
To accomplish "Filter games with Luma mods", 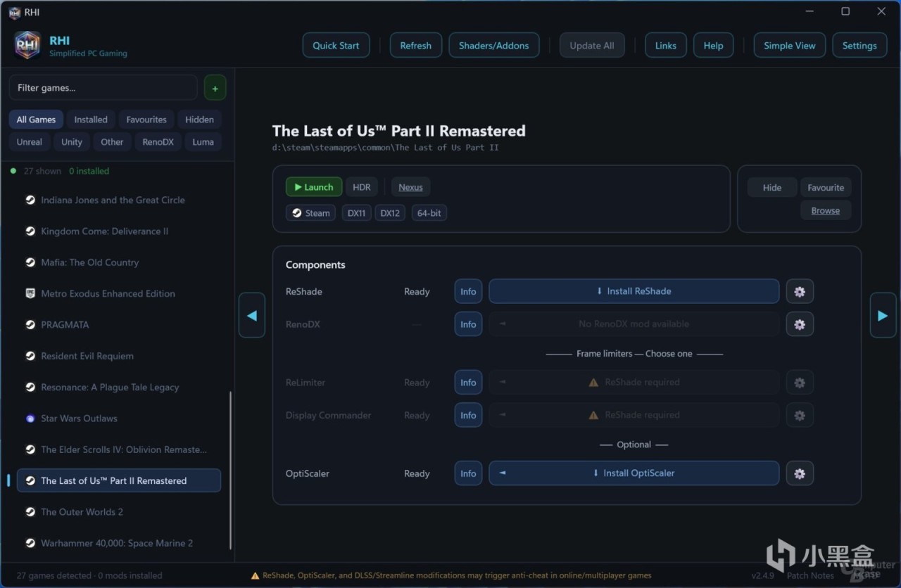I will [x=203, y=141].
